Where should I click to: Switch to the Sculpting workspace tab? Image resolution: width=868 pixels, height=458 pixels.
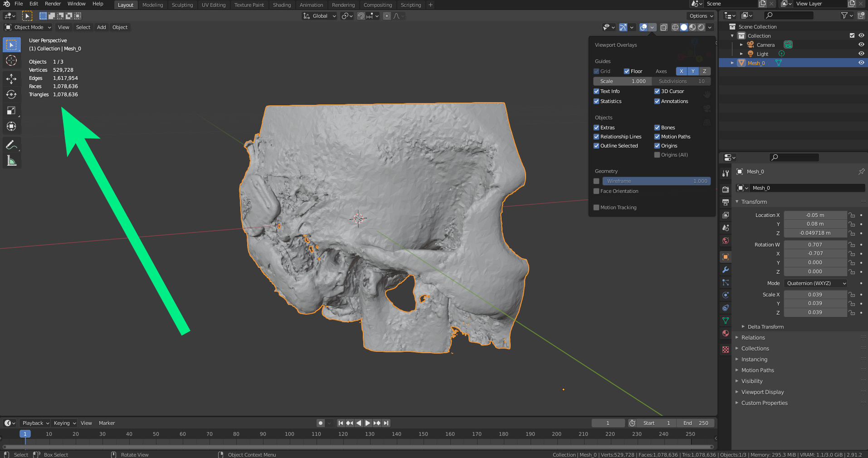182,5
